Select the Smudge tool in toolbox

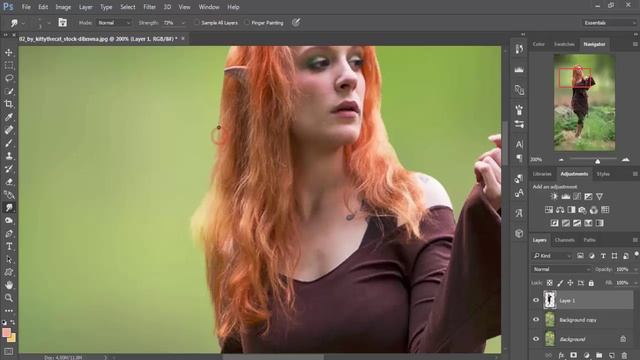(x=9, y=208)
